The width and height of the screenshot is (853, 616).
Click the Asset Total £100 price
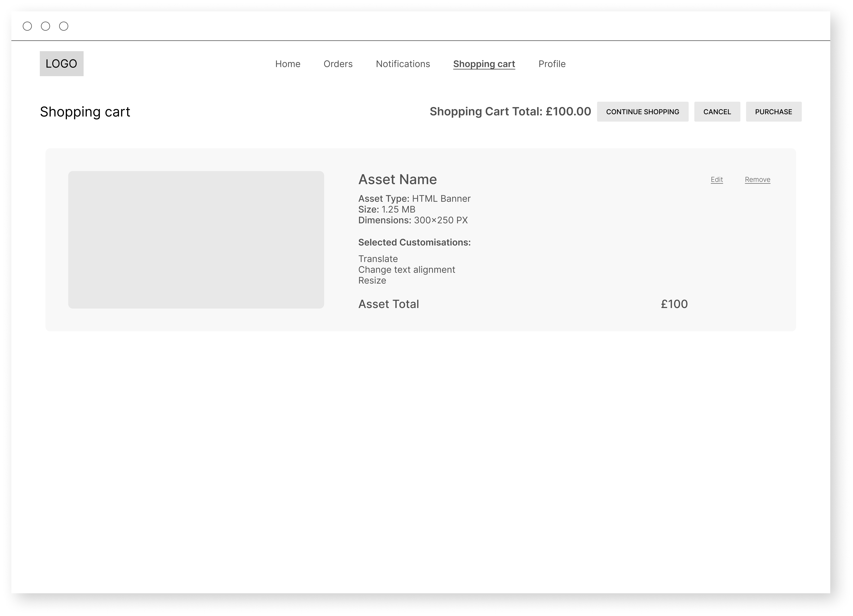(x=674, y=304)
